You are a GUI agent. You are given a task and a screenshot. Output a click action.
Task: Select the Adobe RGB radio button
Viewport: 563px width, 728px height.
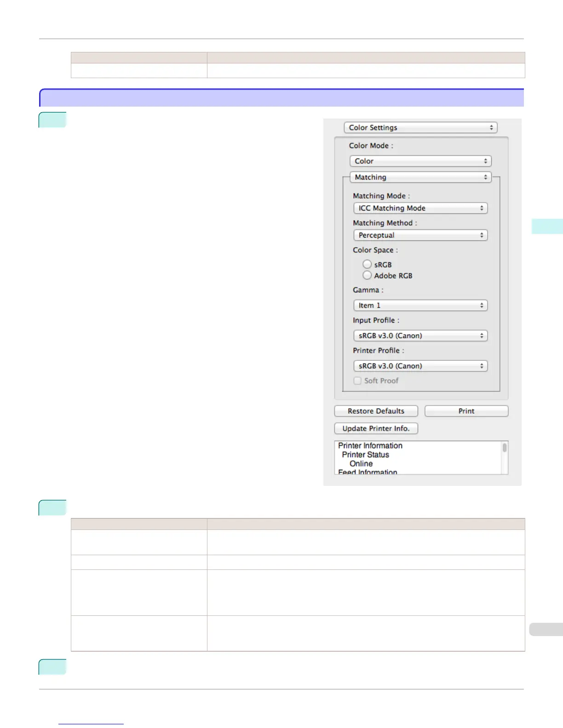coord(367,275)
